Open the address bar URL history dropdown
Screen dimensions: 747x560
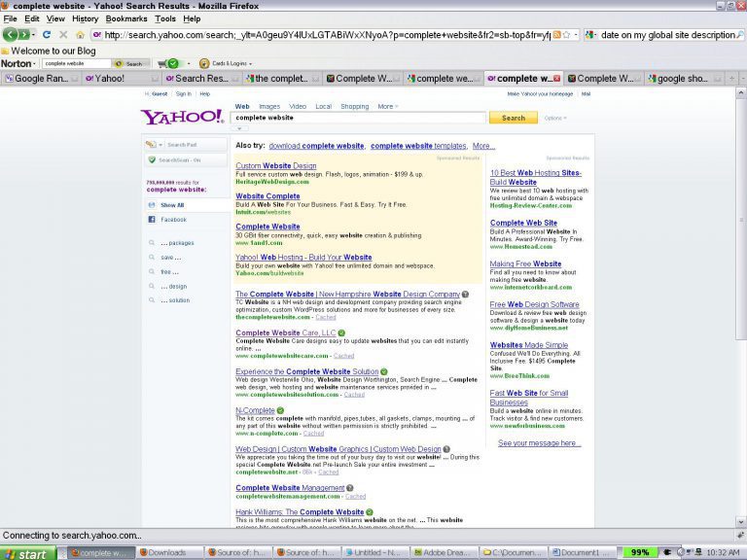point(576,35)
